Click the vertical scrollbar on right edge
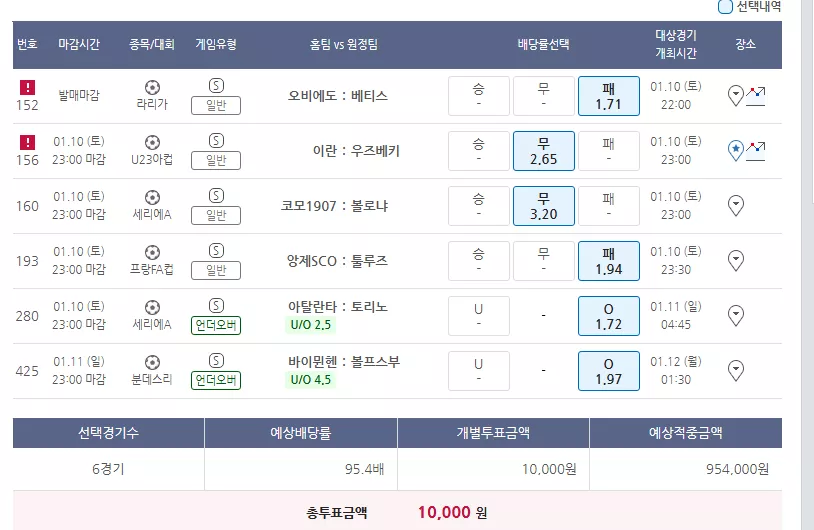 click(x=808, y=265)
